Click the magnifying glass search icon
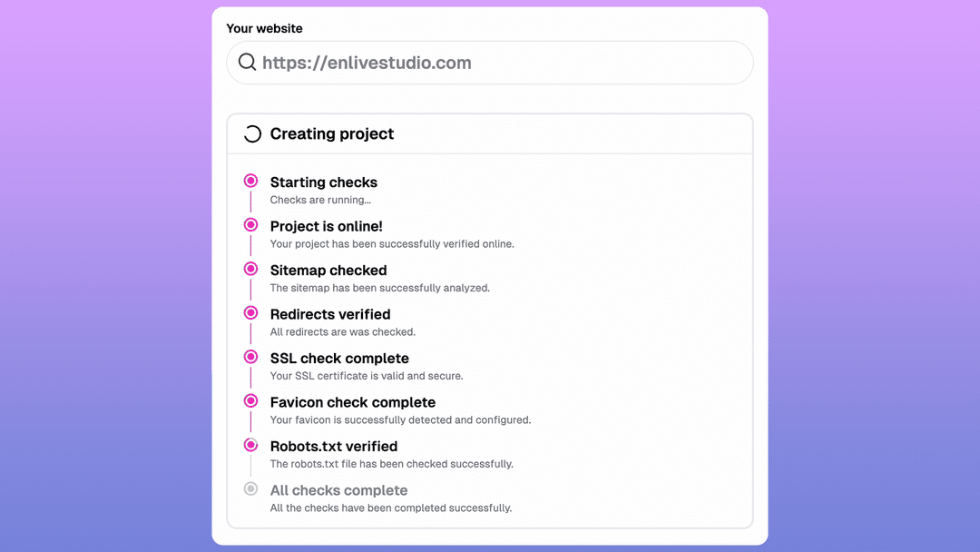This screenshot has width=980, height=552. [x=247, y=62]
